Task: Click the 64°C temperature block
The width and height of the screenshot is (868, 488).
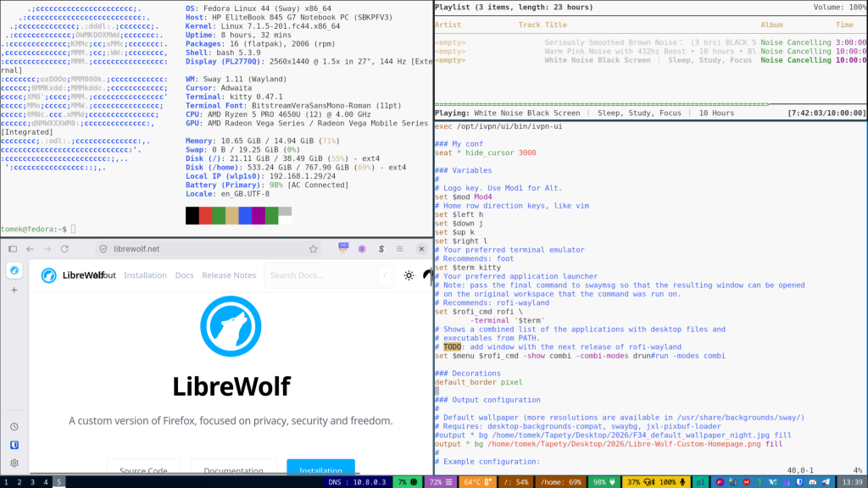Action: point(478,482)
